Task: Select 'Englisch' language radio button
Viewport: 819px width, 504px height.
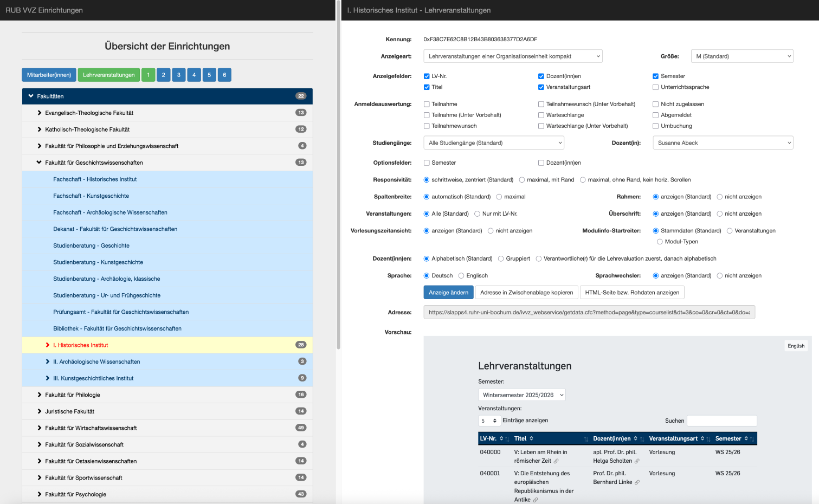Action: 461,276
